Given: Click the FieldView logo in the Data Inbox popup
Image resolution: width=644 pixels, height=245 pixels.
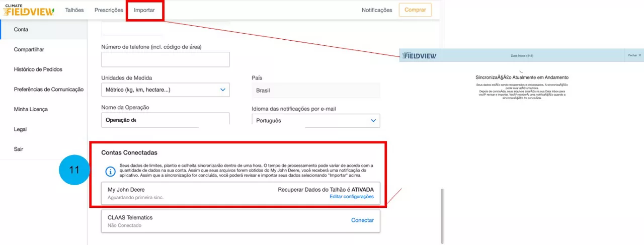Looking at the screenshot, I should click(x=419, y=55).
